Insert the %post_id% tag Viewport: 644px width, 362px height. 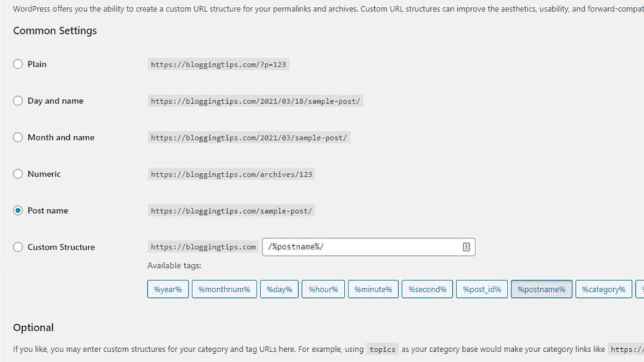(x=482, y=289)
